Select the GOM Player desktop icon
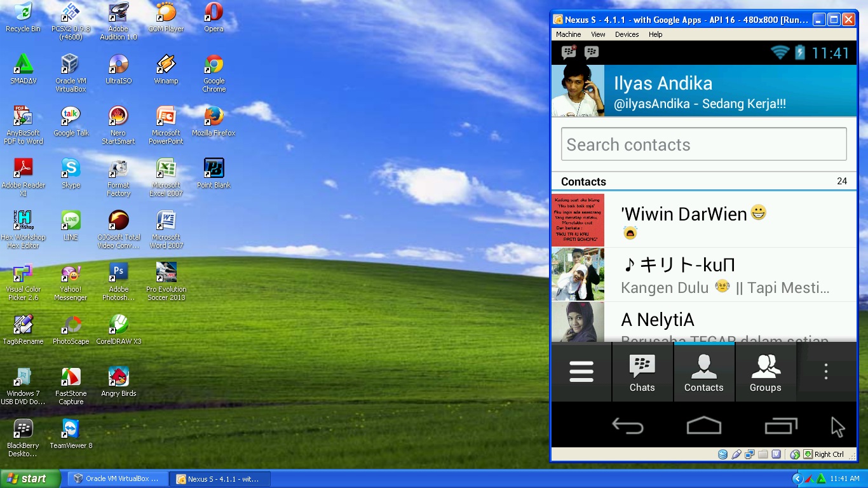The height and width of the screenshot is (488, 868). 166,17
